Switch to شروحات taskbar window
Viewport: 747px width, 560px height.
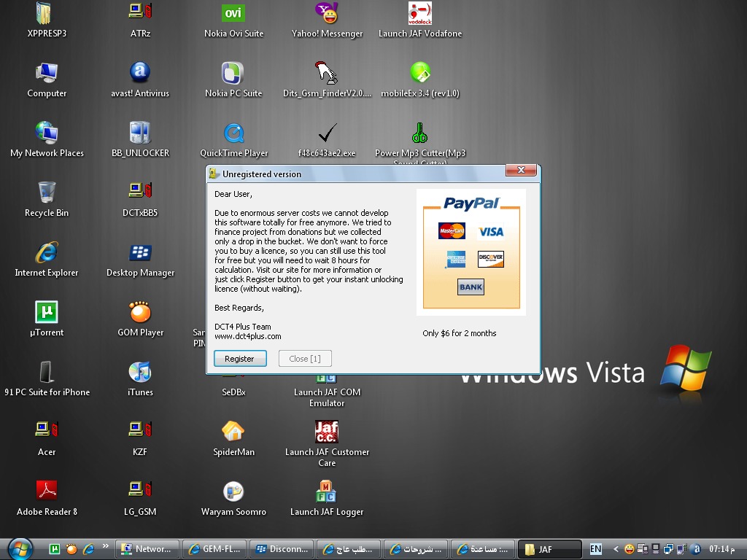click(x=416, y=549)
